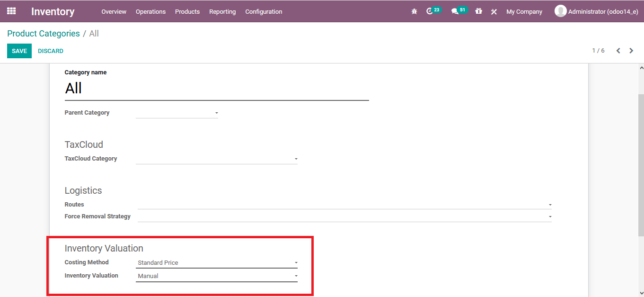Open Costing Method dropdown showing Standard Price

click(x=217, y=262)
